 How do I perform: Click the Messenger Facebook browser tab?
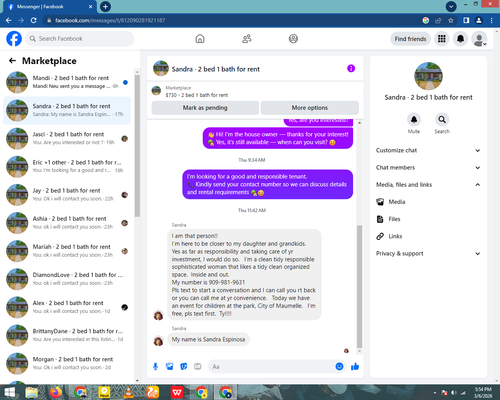pos(49,7)
